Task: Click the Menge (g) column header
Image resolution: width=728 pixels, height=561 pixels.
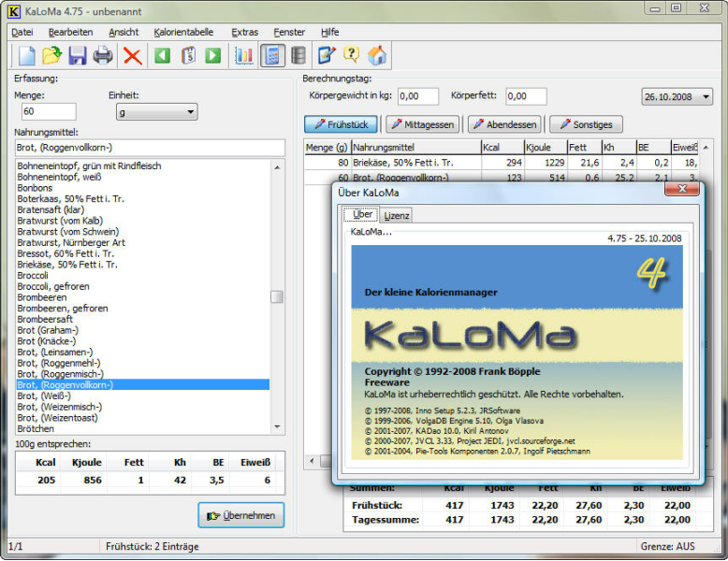Action: coord(328,148)
